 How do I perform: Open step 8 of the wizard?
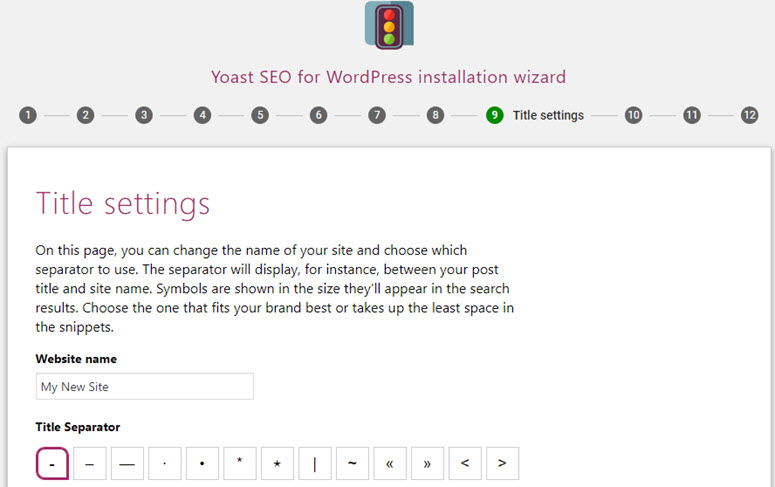pos(435,115)
